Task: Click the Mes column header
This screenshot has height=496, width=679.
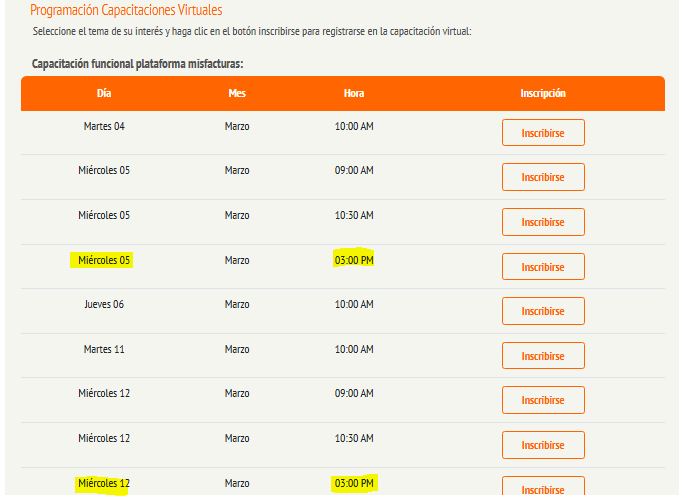Action: [237, 93]
